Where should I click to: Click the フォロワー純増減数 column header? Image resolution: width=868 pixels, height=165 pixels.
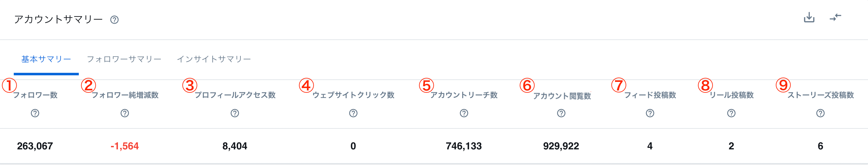click(x=125, y=95)
